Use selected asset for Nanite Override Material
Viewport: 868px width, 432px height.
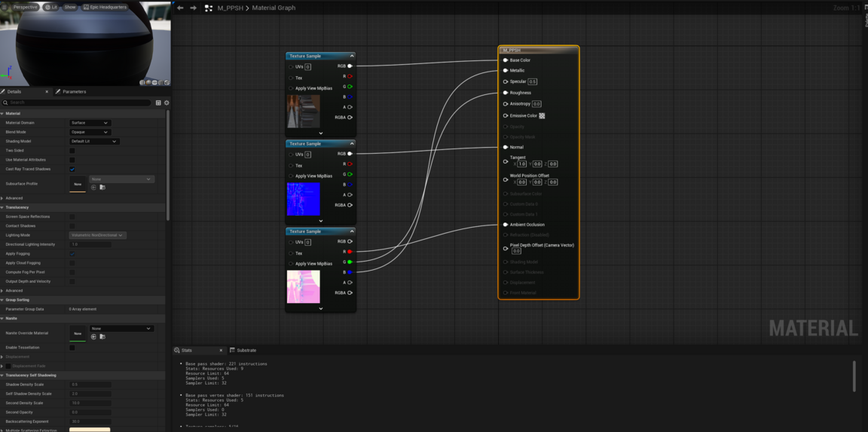(93, 336)
